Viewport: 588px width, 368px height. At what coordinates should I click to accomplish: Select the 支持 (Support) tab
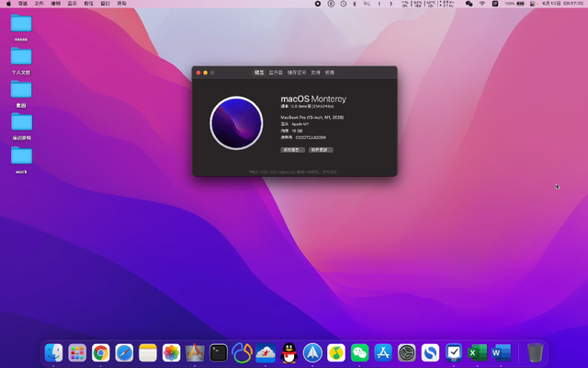pyautogui.click(x=315, y=72)
